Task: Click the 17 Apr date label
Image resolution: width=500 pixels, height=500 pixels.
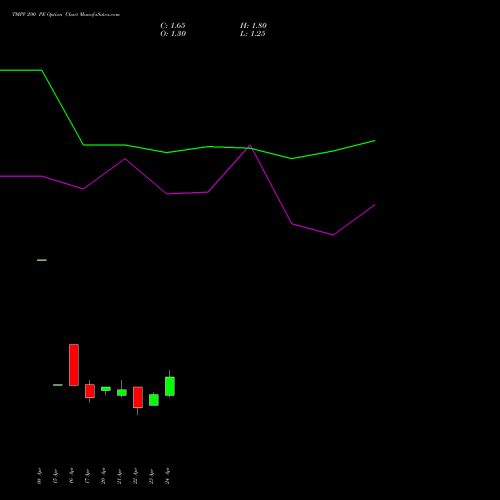Action: [x=87, y=476]
